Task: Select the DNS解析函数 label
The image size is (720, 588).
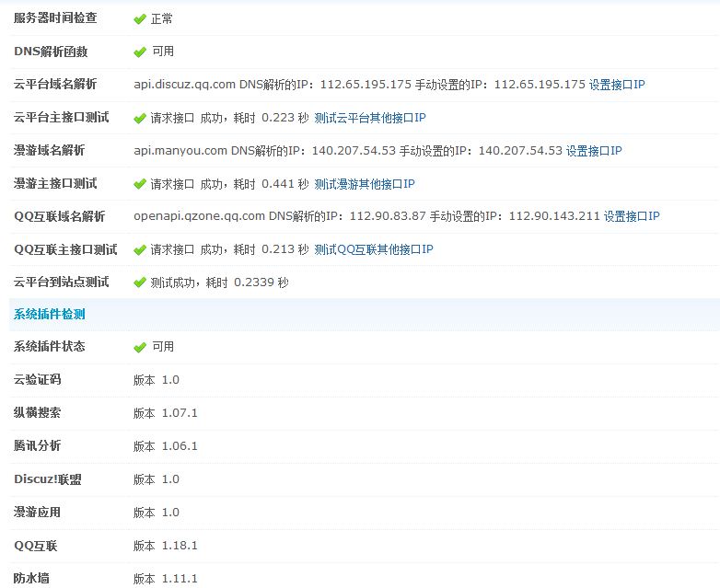Action: 51,52
